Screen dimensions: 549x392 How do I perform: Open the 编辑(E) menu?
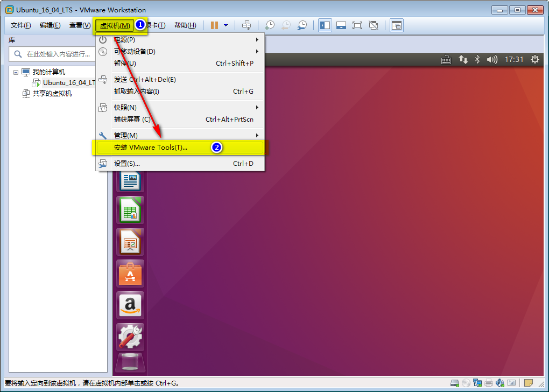pyautogui.click(x=50, y=25)
